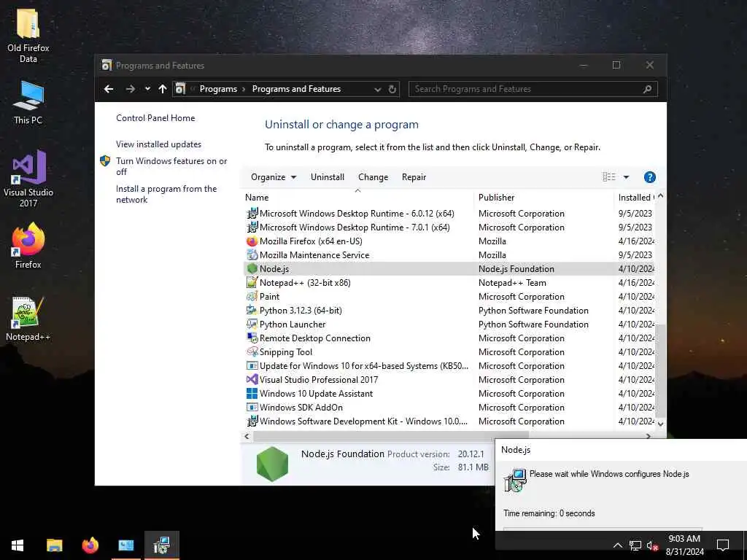Open File Explorer from the taskbar

pos(54,545)
